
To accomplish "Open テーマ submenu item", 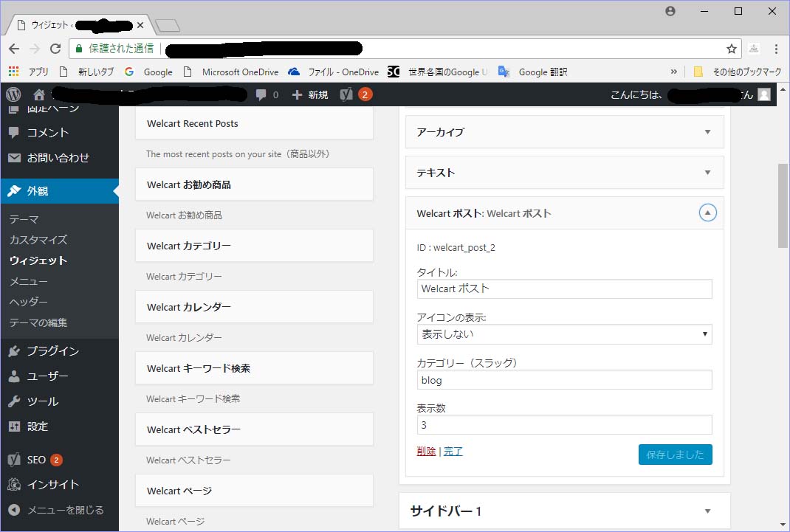I will [x=24, y=219].
